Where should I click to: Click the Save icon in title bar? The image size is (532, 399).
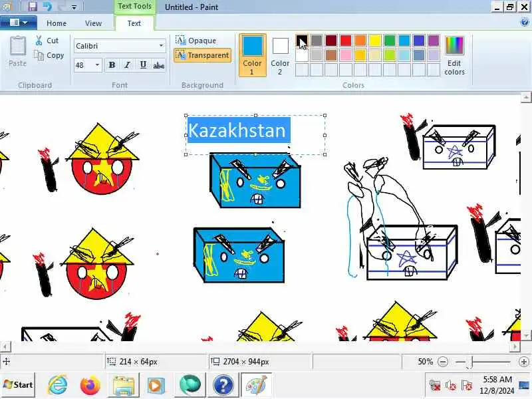(33, 7)
